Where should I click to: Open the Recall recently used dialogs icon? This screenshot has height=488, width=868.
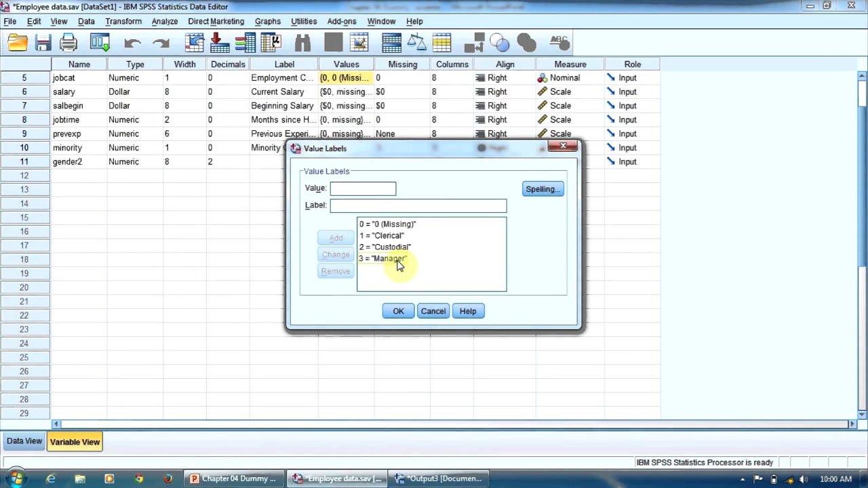pyautogui.click(x=100, y=44)
